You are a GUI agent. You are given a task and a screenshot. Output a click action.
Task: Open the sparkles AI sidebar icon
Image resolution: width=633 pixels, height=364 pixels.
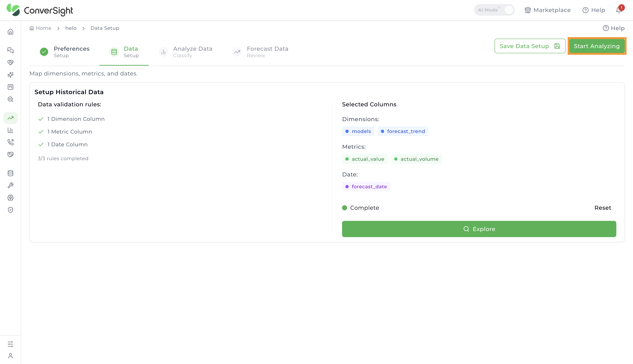pos(10,75)
